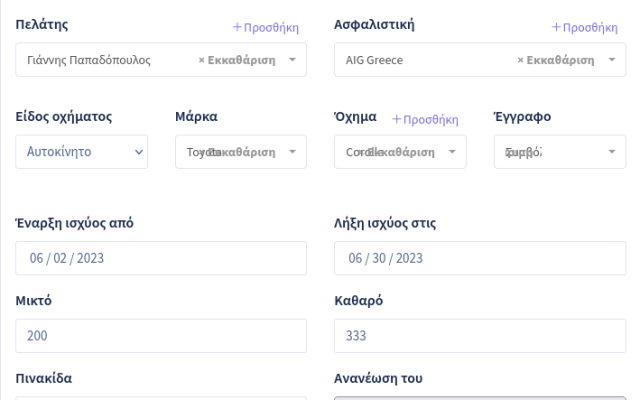Expand the Πελάτης dropdown arrow
Image resolution: width=640 pixels, height=400 pixels.
292,60
